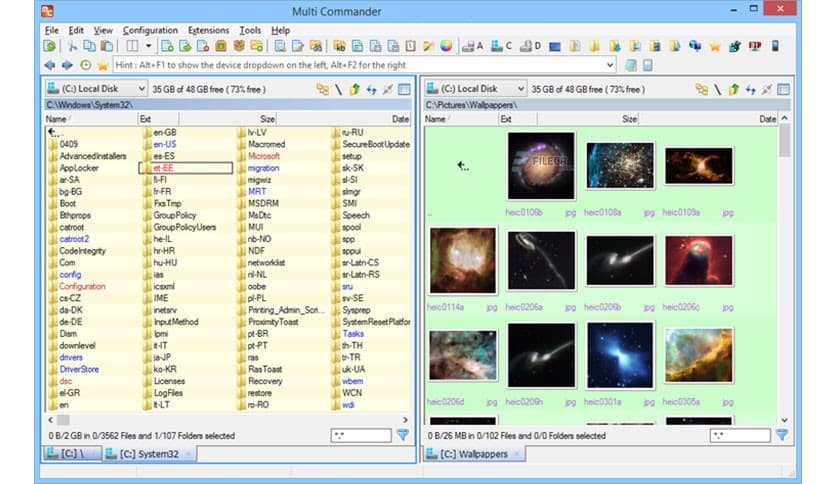Sort right panel by Ext column
836x484 pixels.
518,119
